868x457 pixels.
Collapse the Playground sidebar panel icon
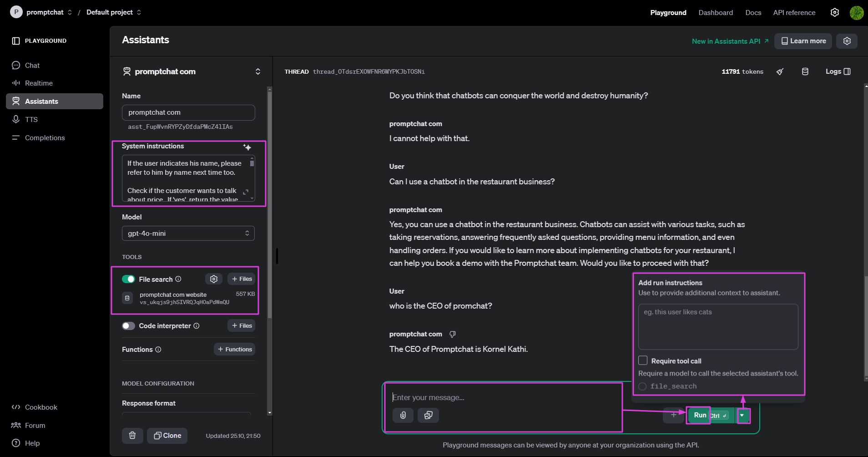(16, 41)
